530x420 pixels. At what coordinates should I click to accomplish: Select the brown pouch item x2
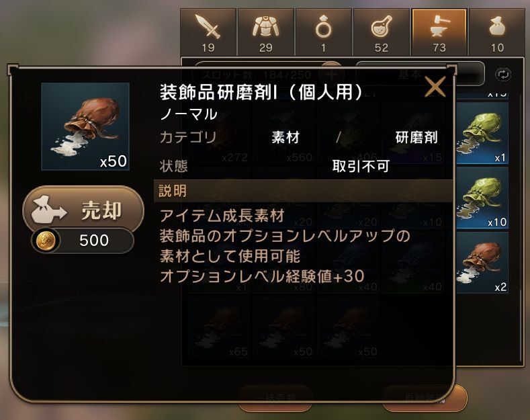click(482, 263)
